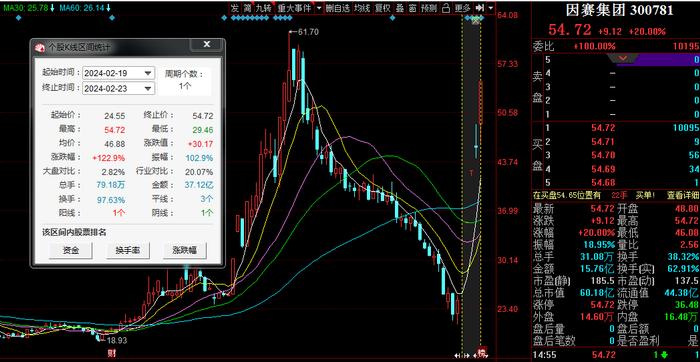Click the 简 toolbar icon
Screen dimensions: 700x362
point(247,8)
